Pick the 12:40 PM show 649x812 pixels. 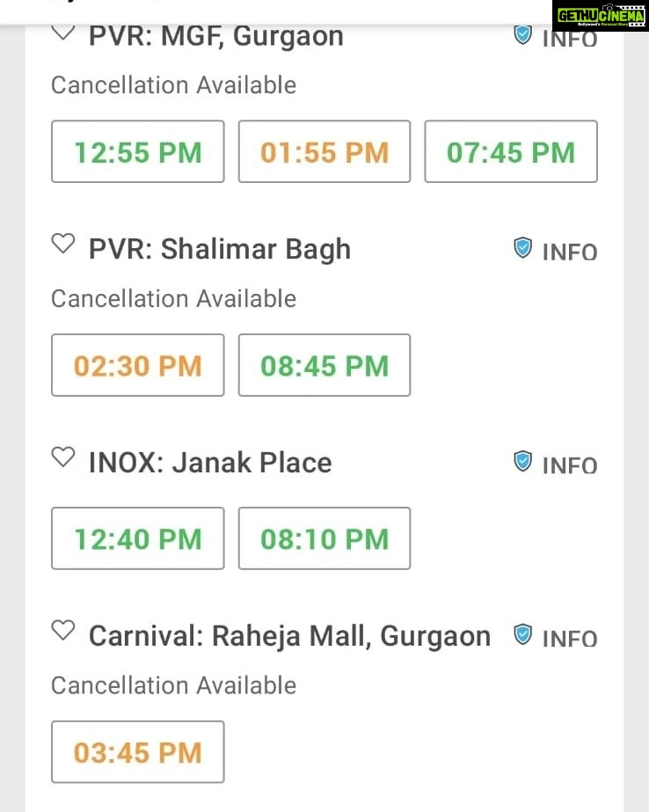138,538
